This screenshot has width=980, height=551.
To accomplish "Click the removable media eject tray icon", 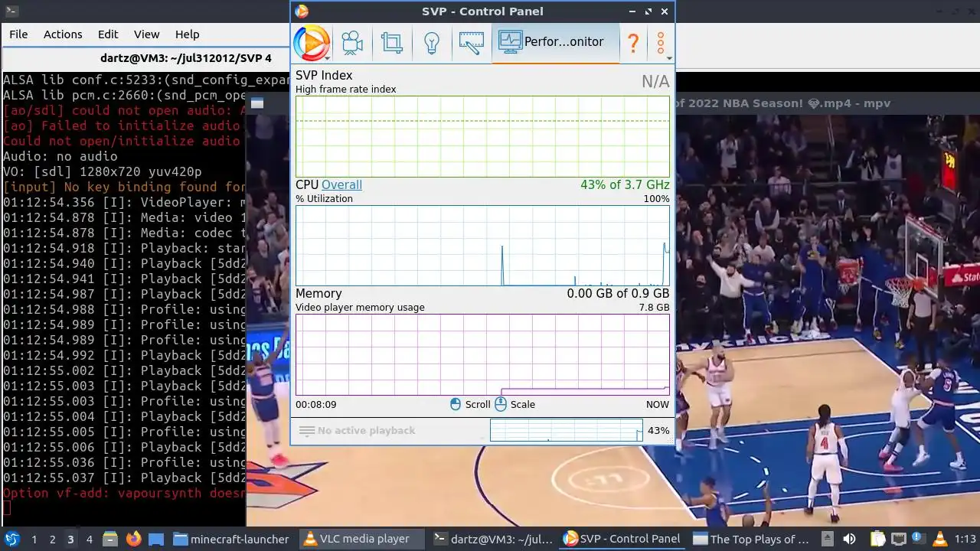I will click(x=828, y=539).
